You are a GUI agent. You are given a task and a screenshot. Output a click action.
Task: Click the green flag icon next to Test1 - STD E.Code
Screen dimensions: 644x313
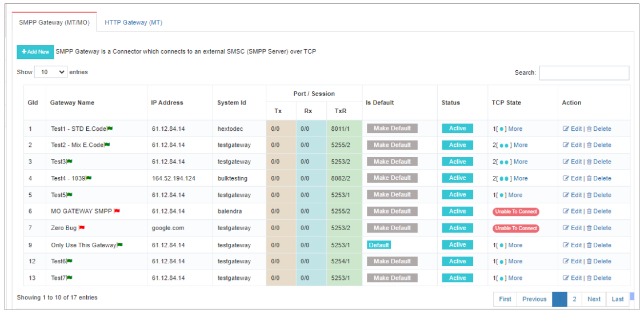tap(110, 129)
